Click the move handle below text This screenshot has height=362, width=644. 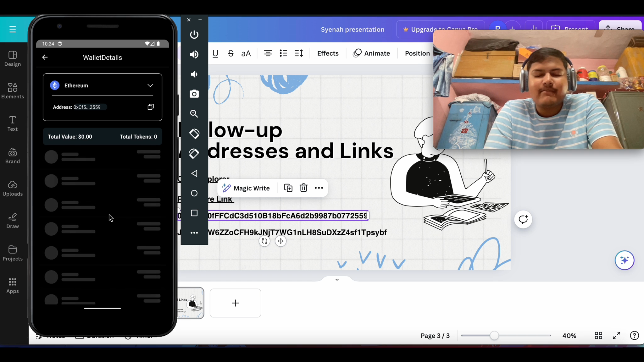click(x=280, y=241)
